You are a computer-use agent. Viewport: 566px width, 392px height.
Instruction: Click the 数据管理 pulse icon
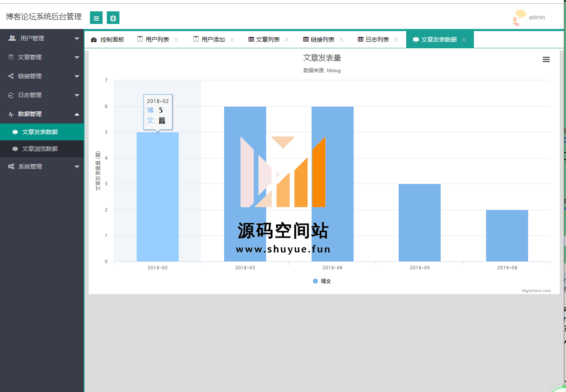(11, 114)
